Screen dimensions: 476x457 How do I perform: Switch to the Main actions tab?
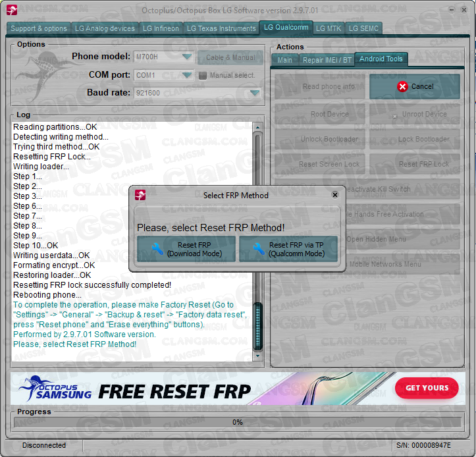(x=285, y=60)
